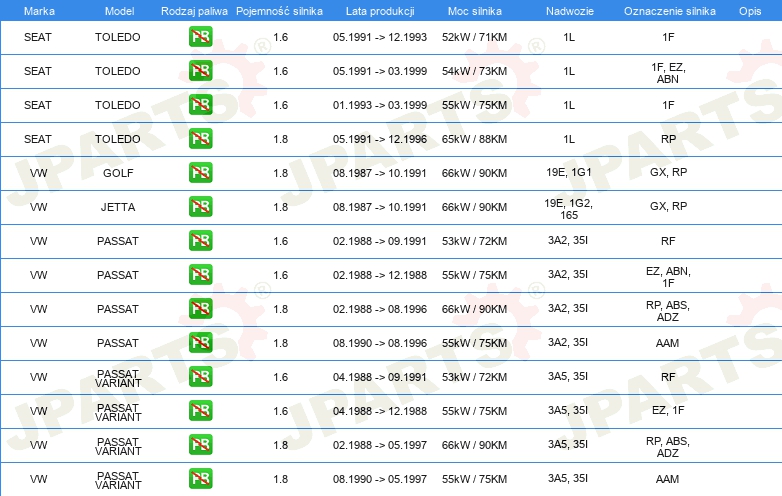Click the fuel icon for Passat 08.1990 -> 08.1996
Screen dimensions: 782x496
tap(200, 342)
